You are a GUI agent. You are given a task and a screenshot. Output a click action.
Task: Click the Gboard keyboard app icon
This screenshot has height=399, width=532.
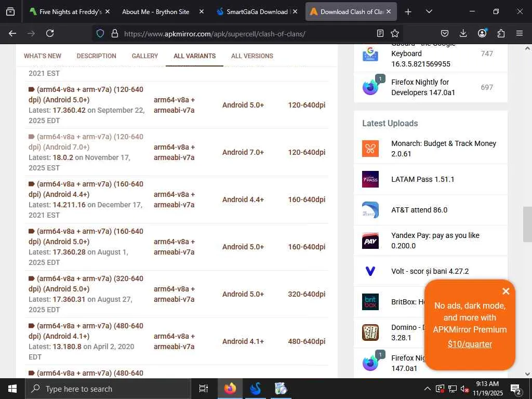click(x=370, y=54)
